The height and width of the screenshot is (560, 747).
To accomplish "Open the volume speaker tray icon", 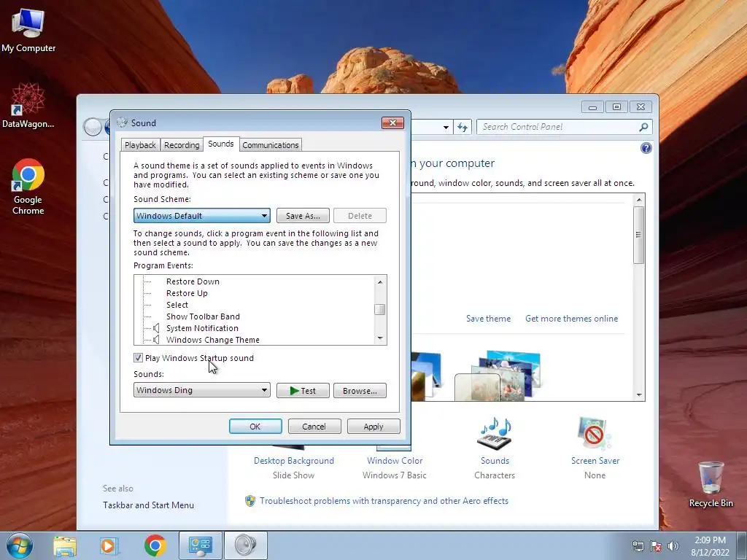I will pos(673,546).
